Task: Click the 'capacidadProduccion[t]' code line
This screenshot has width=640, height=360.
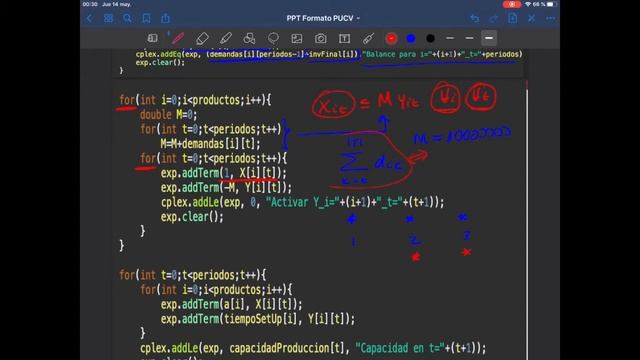Action: (313, 348)
